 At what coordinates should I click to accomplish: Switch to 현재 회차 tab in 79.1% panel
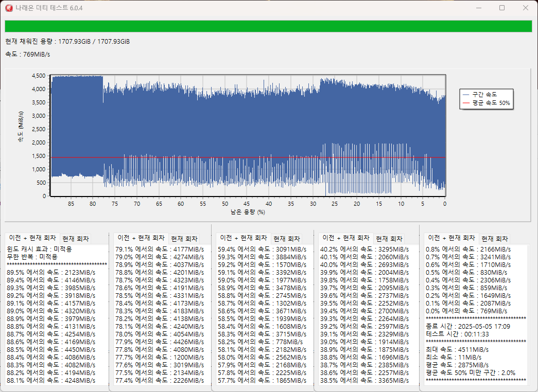pos(184,239)
